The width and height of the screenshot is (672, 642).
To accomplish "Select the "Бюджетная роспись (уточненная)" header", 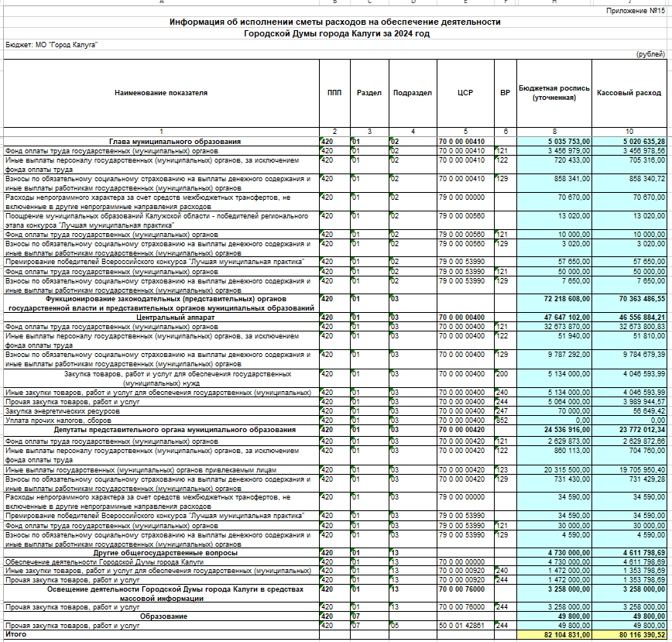I will pyautogui.click(x=553, y=93).
